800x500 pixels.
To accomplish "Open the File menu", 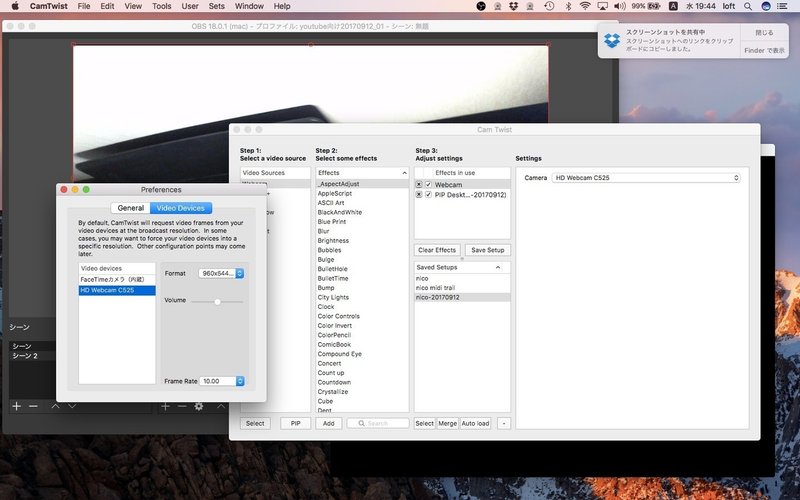I will [84, 6].
